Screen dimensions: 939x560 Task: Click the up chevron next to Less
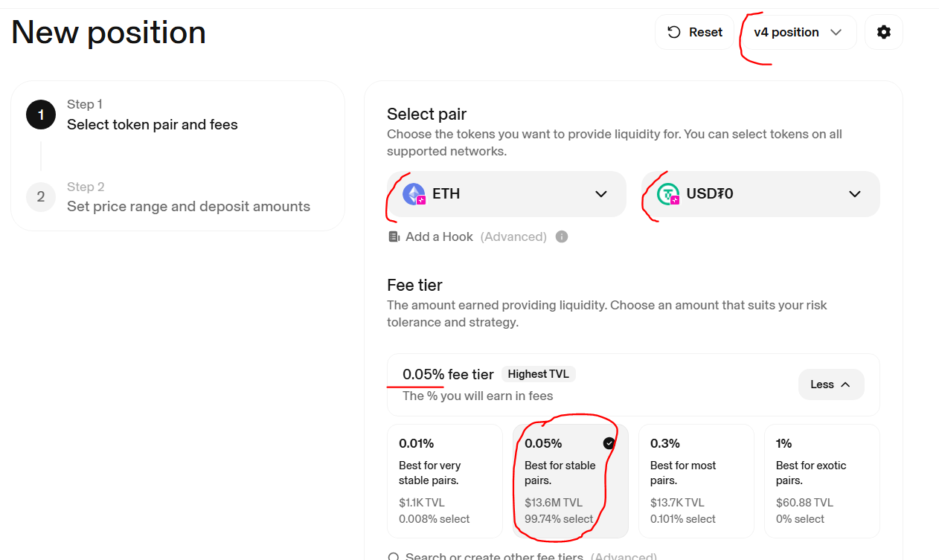click(845, 384)
